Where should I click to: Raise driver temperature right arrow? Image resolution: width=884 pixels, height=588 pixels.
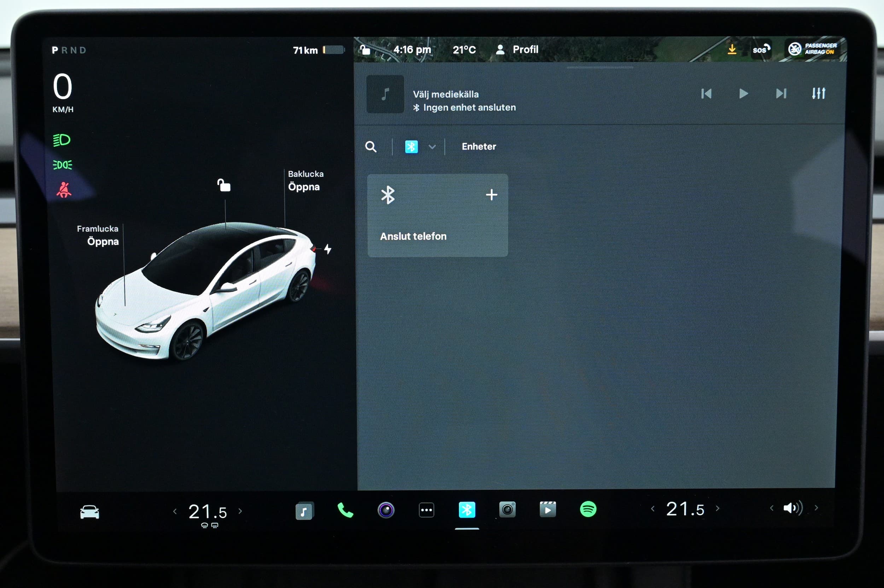point(240,511)
